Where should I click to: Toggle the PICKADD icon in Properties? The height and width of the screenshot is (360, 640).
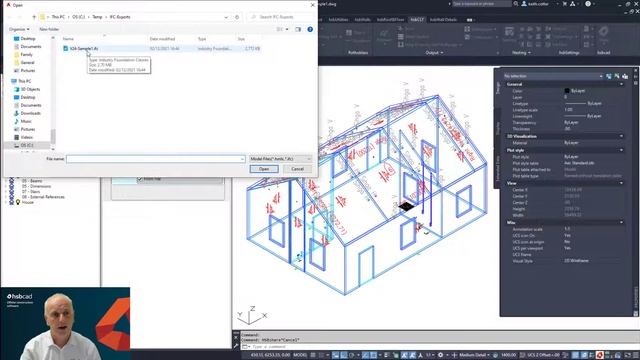(609, 76)
